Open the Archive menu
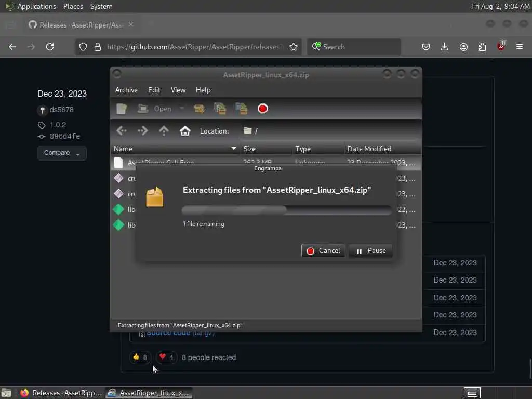 point(126,90)
